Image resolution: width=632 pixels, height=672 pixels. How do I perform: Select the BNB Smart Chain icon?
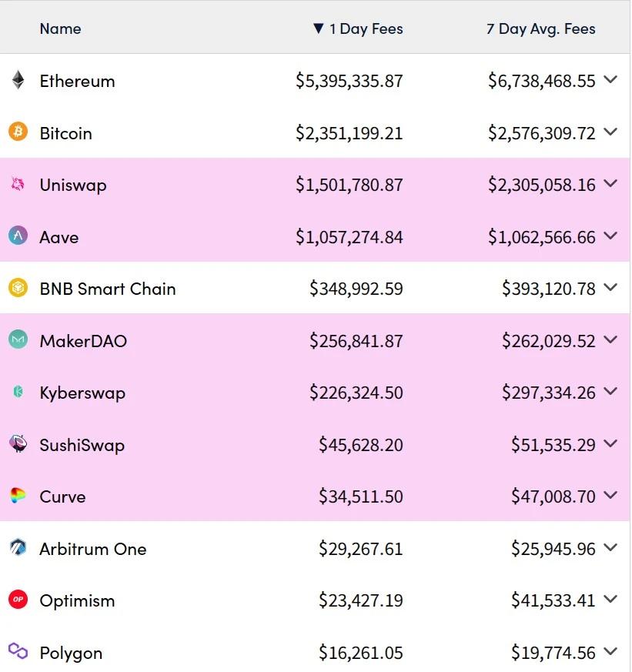[17, 289]
